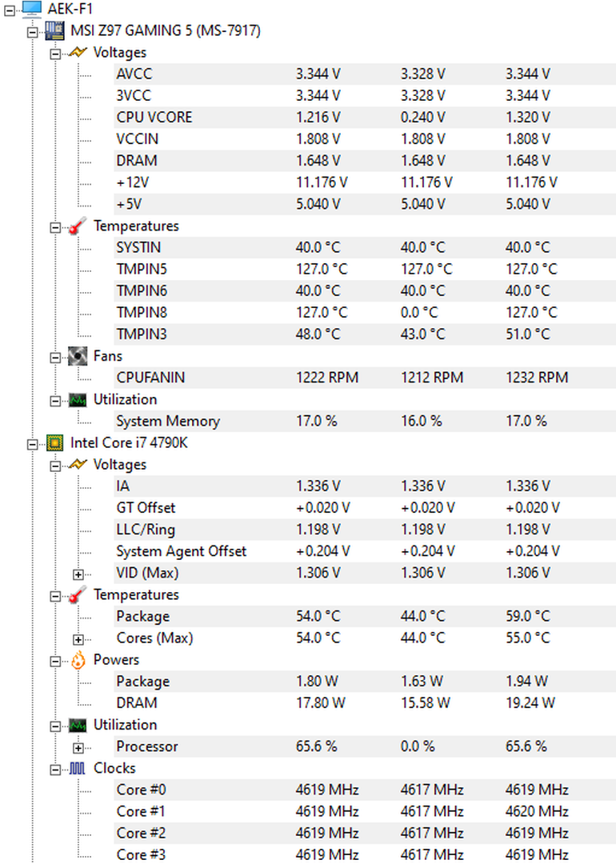The width and height of the screenshot is (616, 864).
Task: Click the Clocks waveform icon
Action: [x=78, y=768]
